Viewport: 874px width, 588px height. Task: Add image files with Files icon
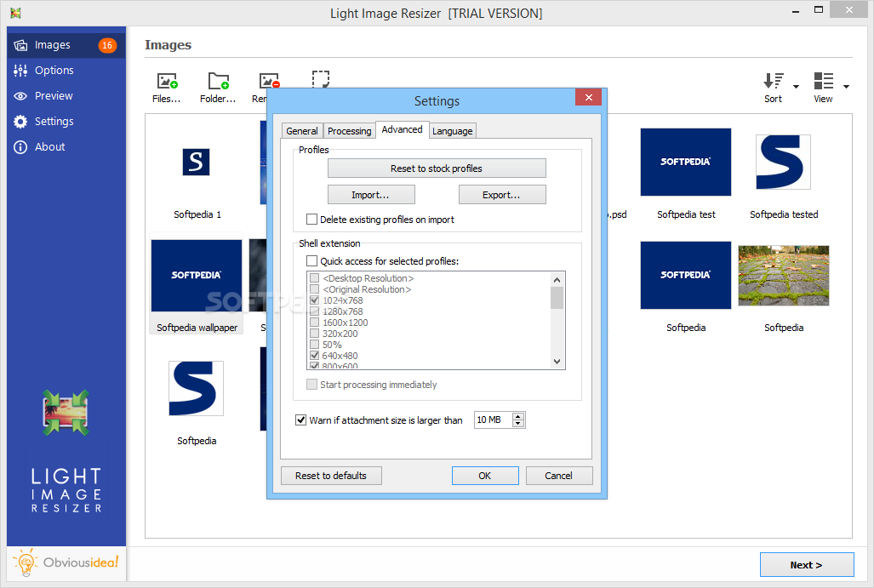tap(167, 88)
